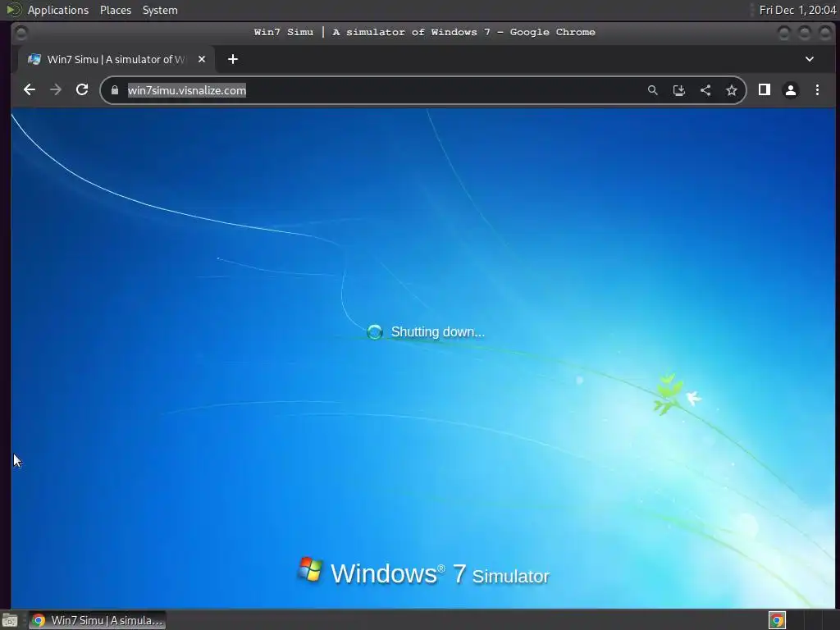Screen dimensions: 840x630
Task: Open the System menu
Action: point(160,10)
